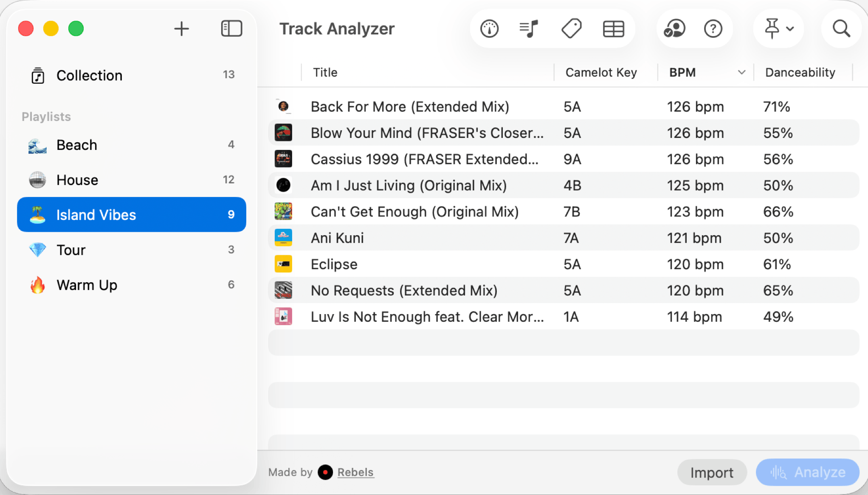Viewport: 868px width, 495px height.
Task: Open the pin dropdown menu
Action: tap(778, 29)
